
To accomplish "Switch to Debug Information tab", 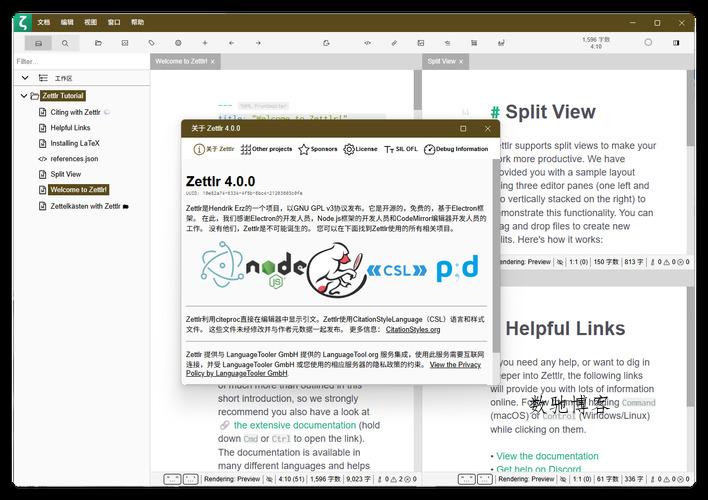I will pos(456,149).
